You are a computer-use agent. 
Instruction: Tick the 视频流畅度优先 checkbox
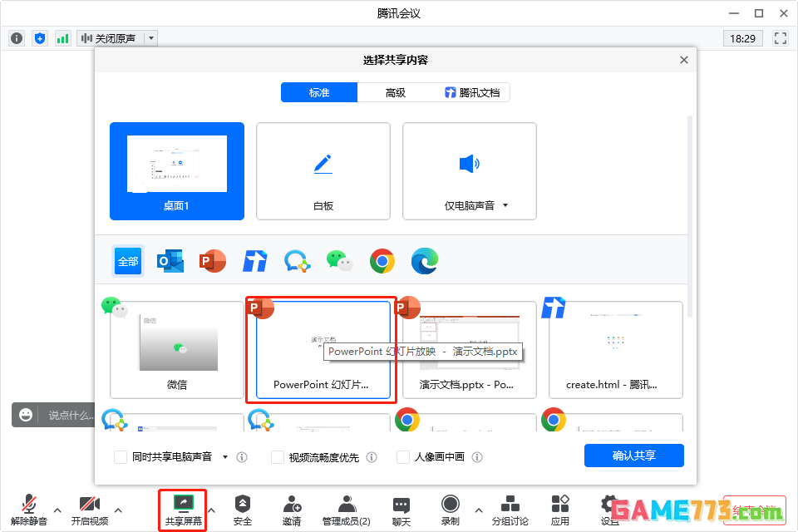tap(278, 457)
